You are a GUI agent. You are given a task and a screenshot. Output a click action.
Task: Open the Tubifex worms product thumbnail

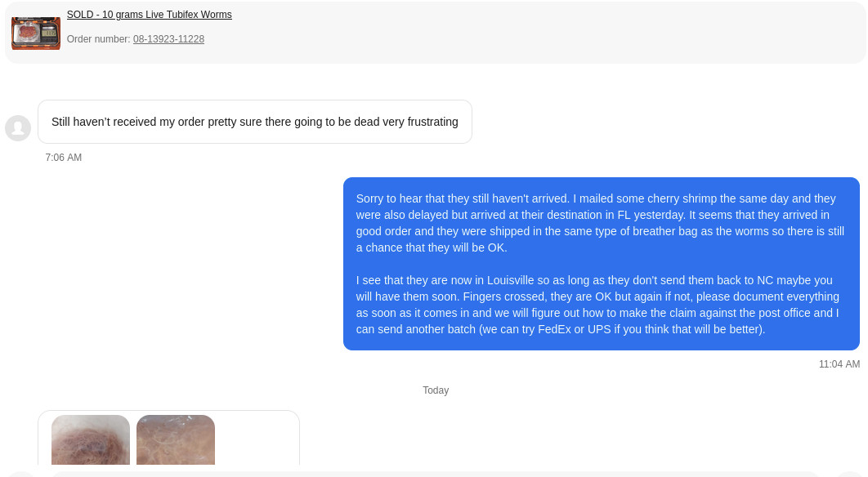(36, 33)
